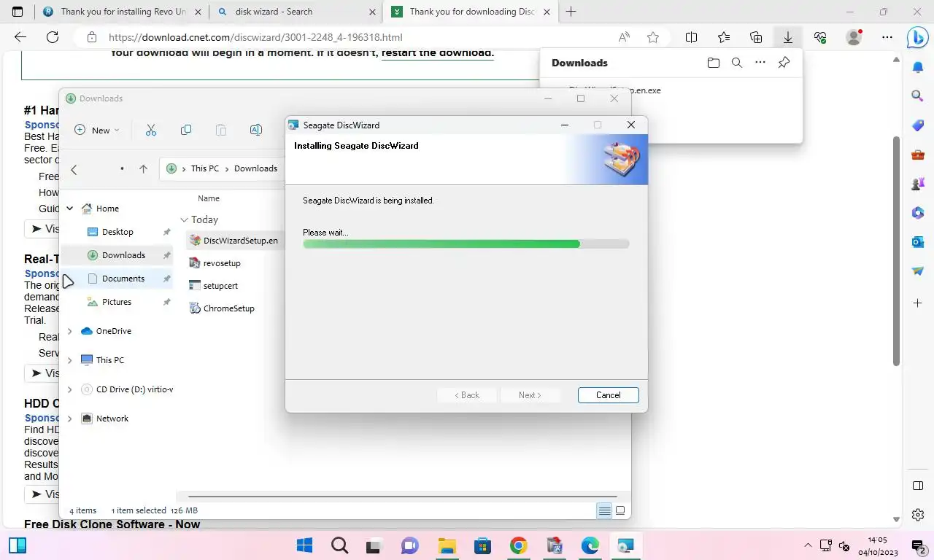934x560 pixels.
Task: Click the Cut icon in File Explorer
Action: pos(151,130)
